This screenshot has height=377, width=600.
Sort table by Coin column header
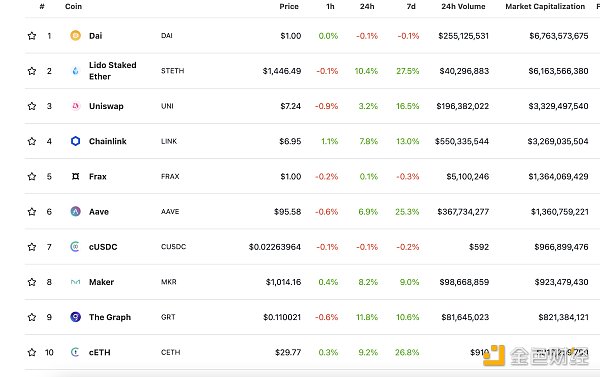(x=73, y=7)
